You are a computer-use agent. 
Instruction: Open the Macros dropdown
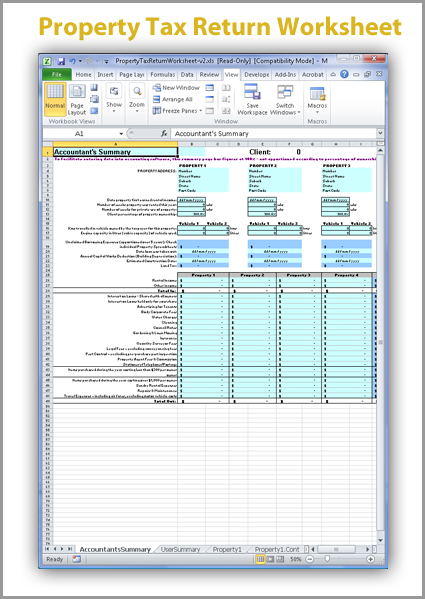[x=317, y=100]
